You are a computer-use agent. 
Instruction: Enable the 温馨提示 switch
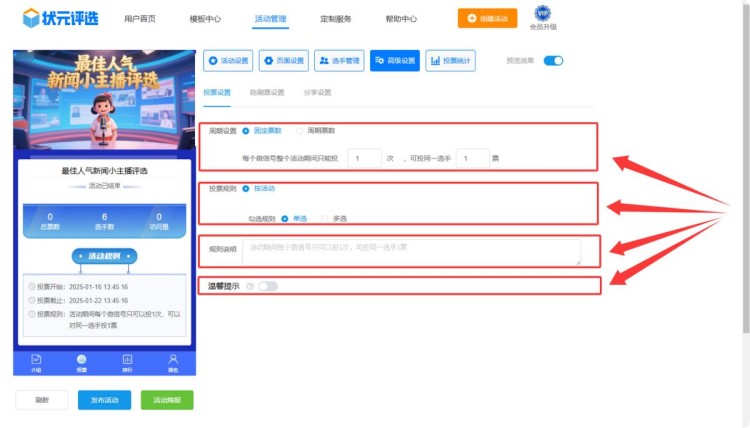[x=267, y=286]
